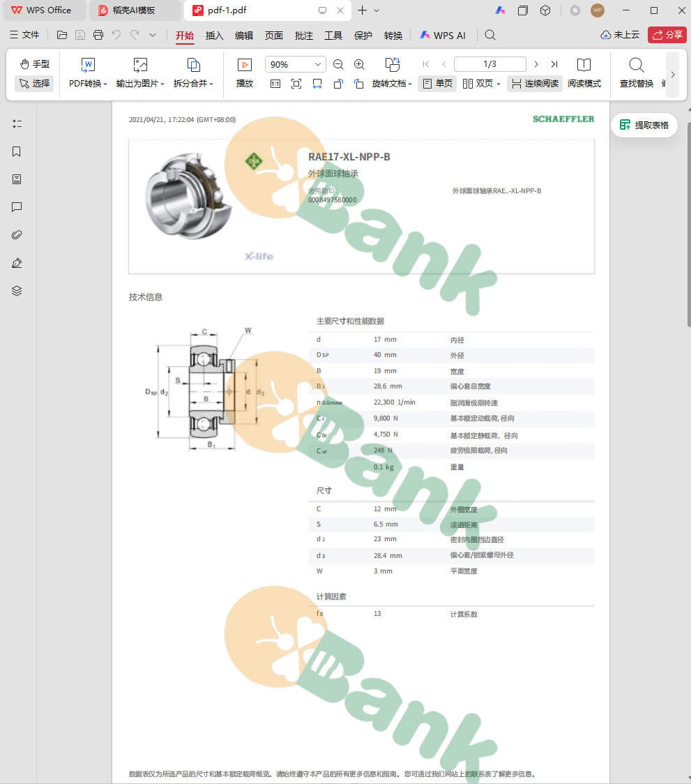
Task: Enable 单页 single page view
Action: [x=437, y=84]
